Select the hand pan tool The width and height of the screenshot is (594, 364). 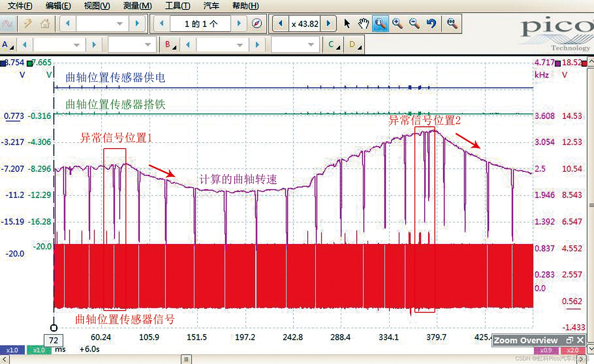[x=363, y=23]
